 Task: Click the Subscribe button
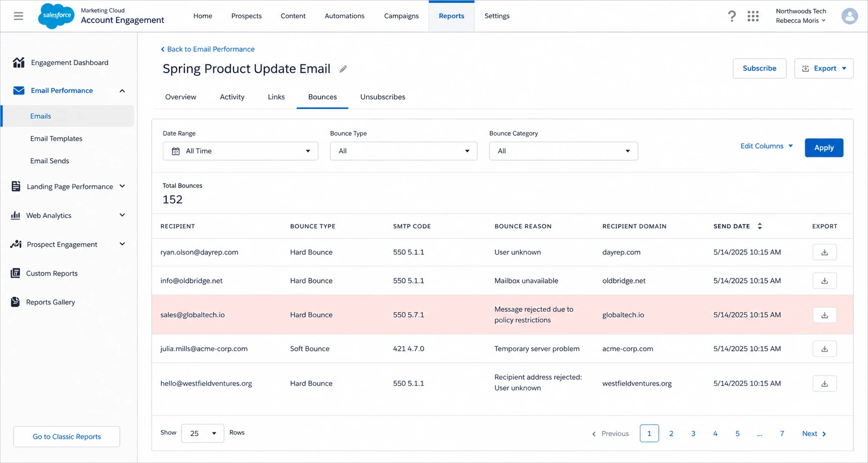click(759, 68)
